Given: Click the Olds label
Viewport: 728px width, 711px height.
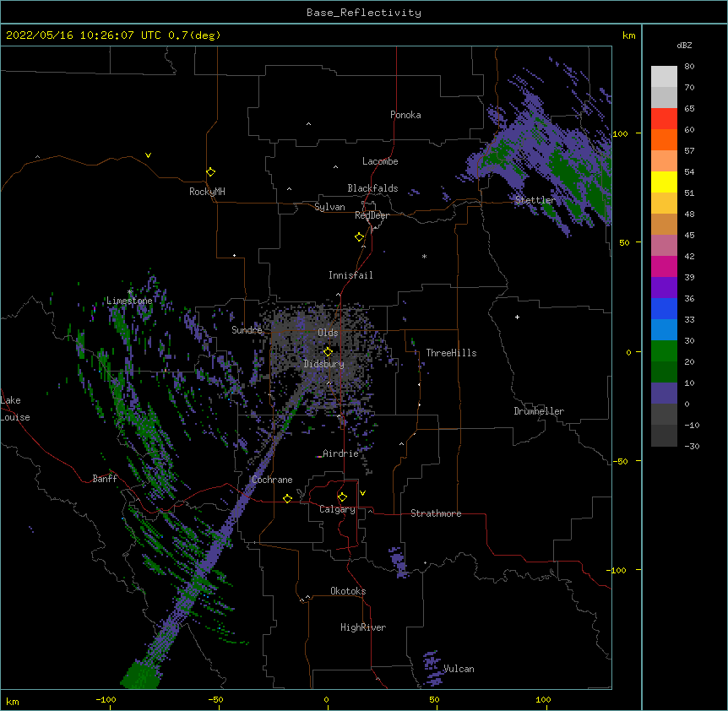Looking at the screenshot, I should coord(328,333).
